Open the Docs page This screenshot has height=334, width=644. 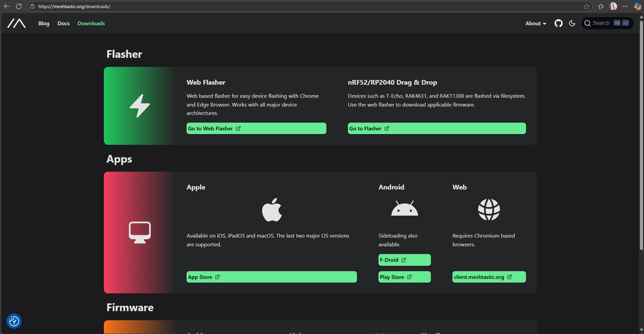[64, 23]
